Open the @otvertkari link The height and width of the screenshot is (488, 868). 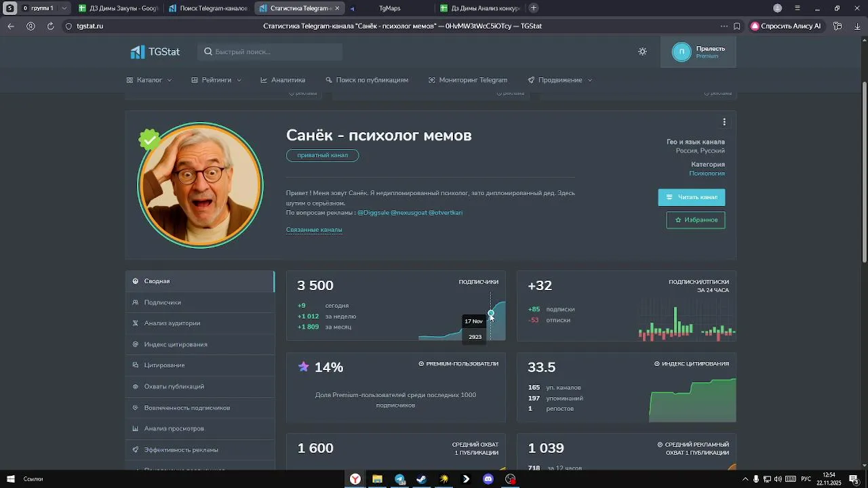pyautogui.click(x=446, y=213)
